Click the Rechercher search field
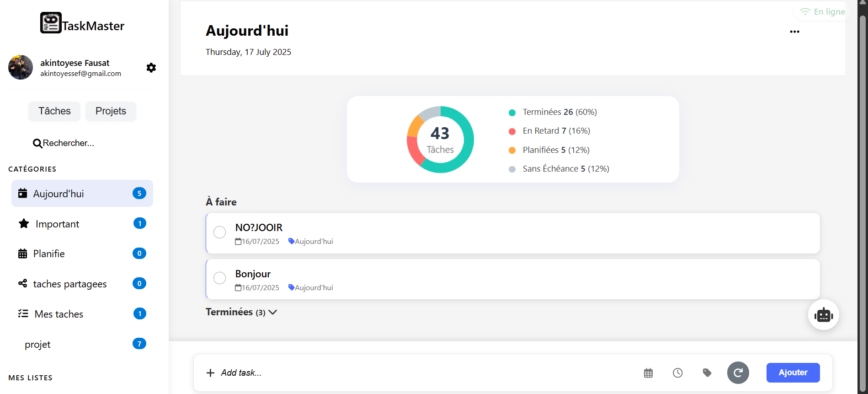Image resolution: width=868 pixels, height=394 pixels. 69,143
